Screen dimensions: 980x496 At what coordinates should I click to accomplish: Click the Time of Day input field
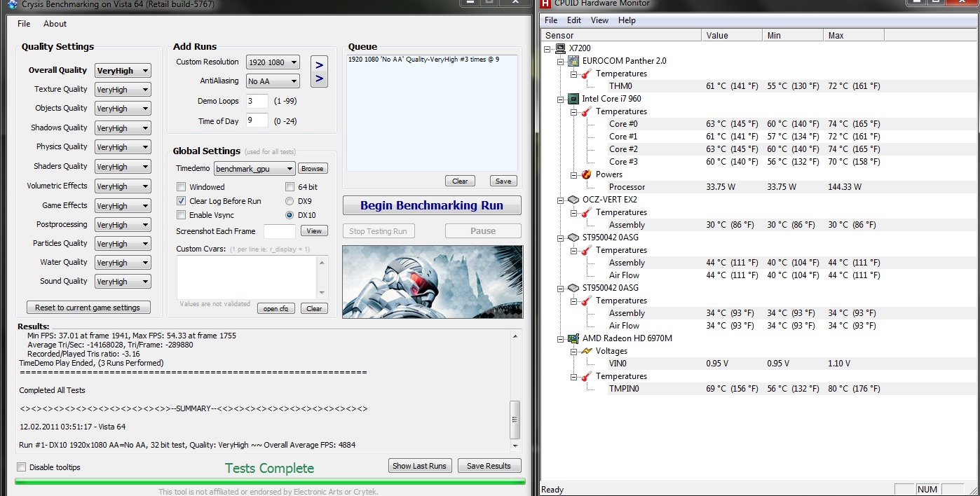(x=257, y=120)
